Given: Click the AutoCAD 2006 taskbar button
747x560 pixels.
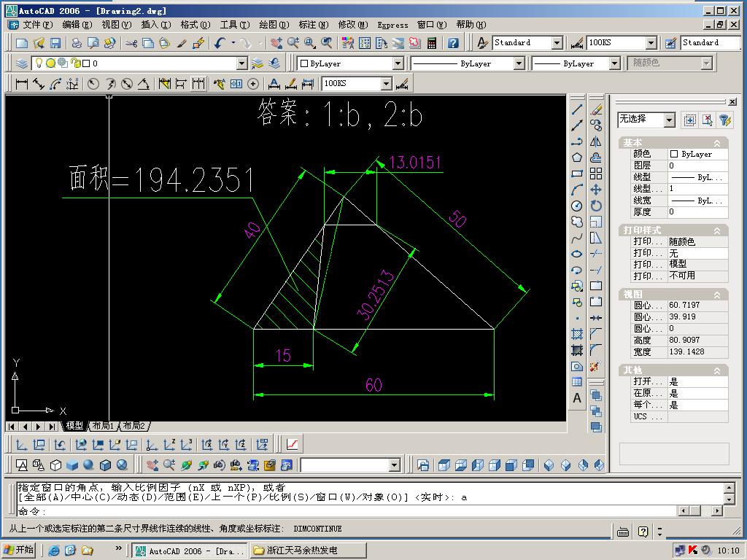Looking at the screenshot, I should coord(189,551).
